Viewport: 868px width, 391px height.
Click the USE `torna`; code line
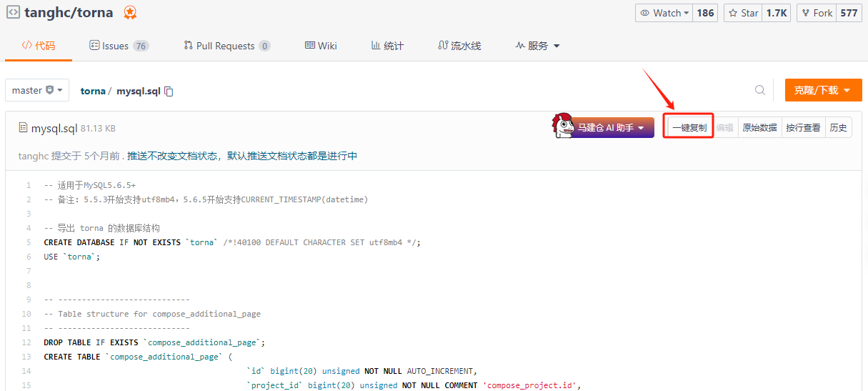point(72,257)
